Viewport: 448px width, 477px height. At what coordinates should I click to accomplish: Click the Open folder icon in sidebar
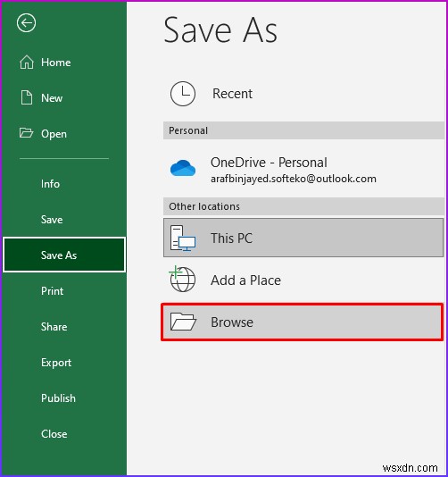pos(26,133)
